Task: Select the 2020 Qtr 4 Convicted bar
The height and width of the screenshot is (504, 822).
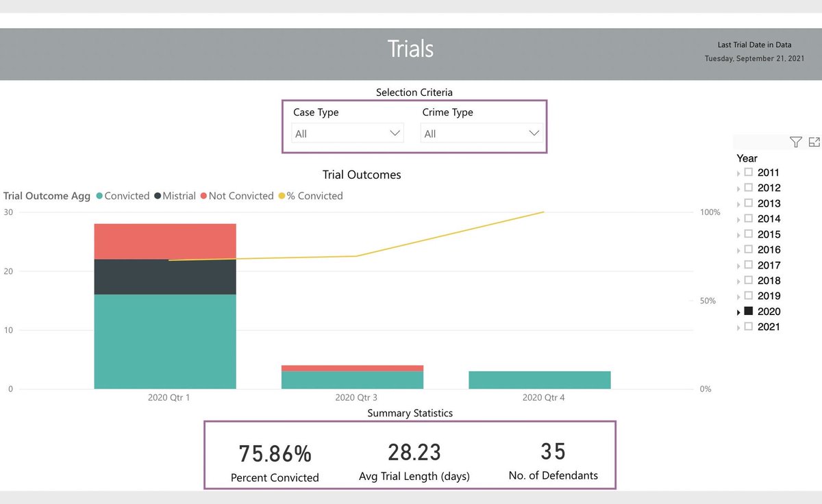Action: [540, 380]
